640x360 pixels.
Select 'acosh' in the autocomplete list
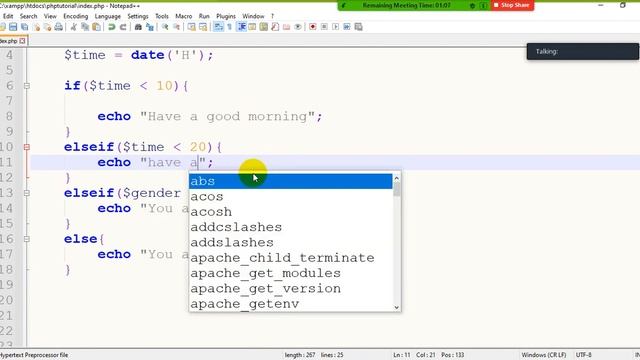click(290, 212)
